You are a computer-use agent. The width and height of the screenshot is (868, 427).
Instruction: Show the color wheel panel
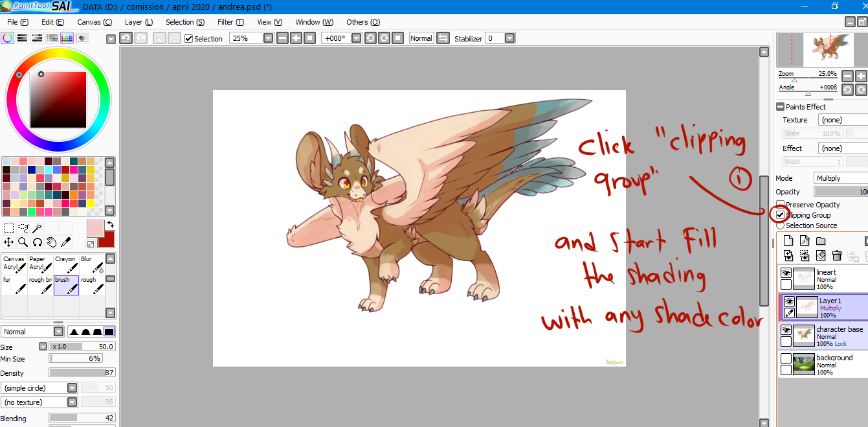(x=7, y=38)
